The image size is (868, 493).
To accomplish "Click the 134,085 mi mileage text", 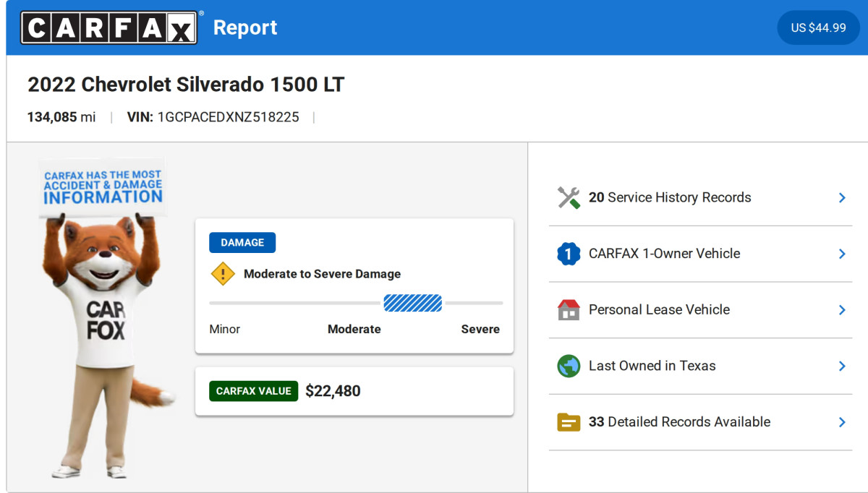I will pos(61,117).
